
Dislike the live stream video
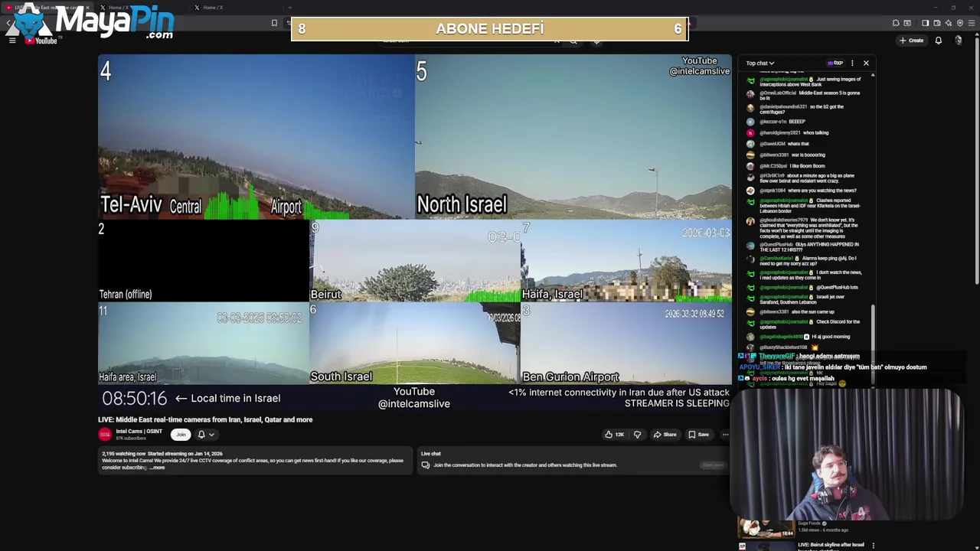click(637, 435)
